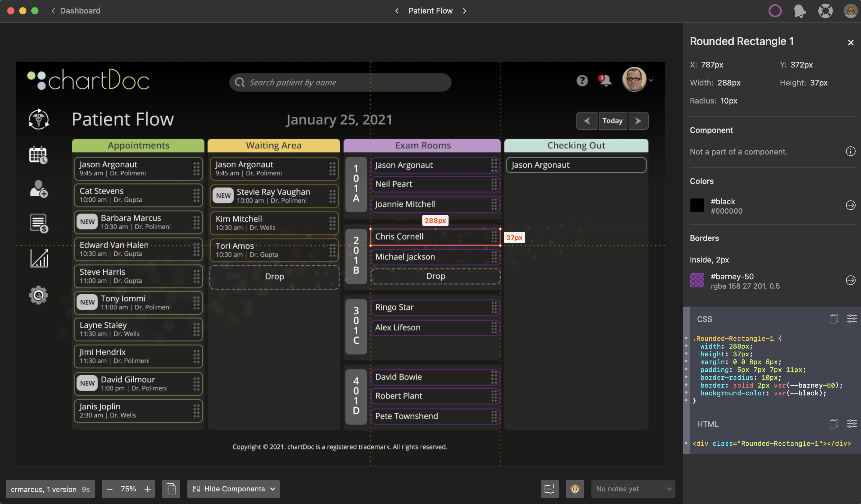Open the help lifebuoy icon
Screen dimensions: 861x504
tap(825, 11)
